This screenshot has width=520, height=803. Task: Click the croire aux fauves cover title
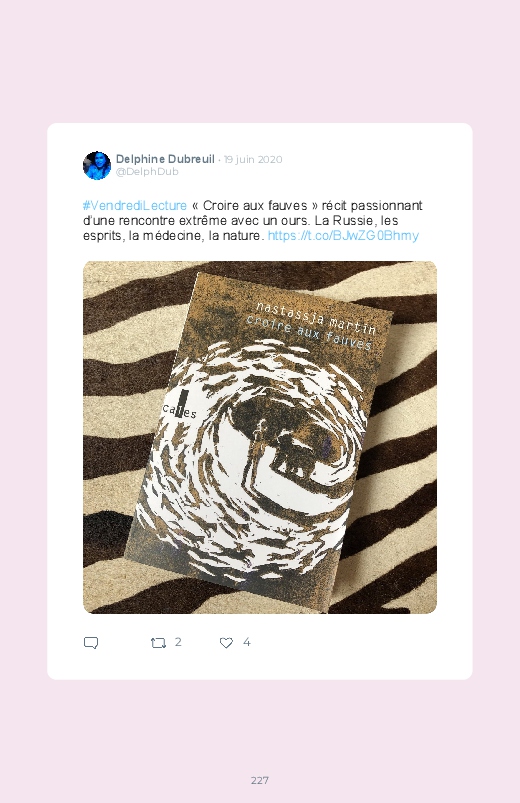(309, 333)
